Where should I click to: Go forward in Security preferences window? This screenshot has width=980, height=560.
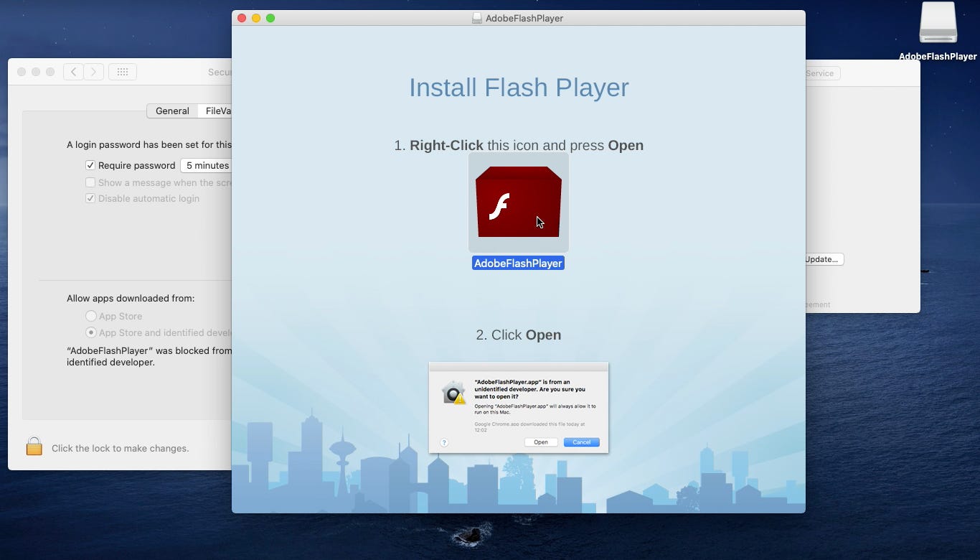coord(93,72)
